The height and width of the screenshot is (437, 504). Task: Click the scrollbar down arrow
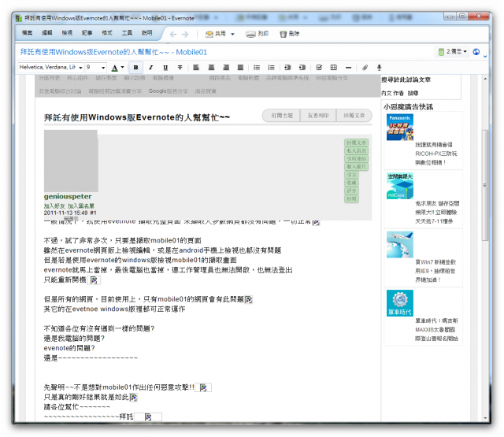(485, 418)
